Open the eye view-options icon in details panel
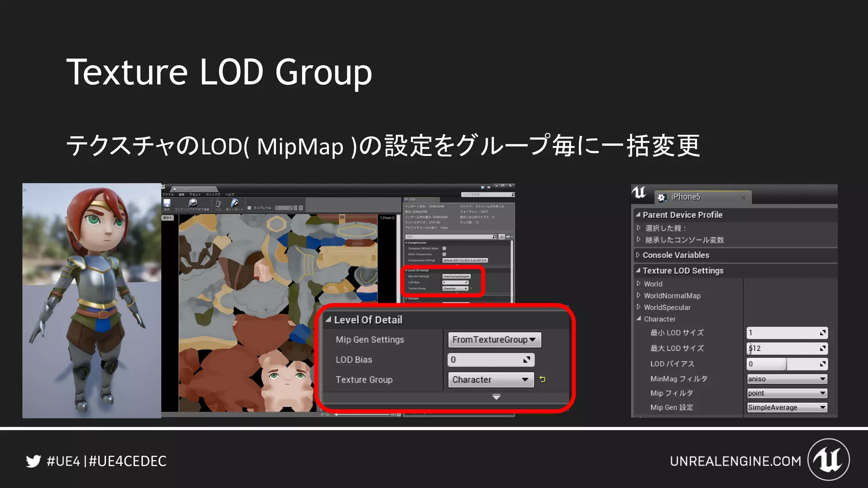 (x=509, y=237)
